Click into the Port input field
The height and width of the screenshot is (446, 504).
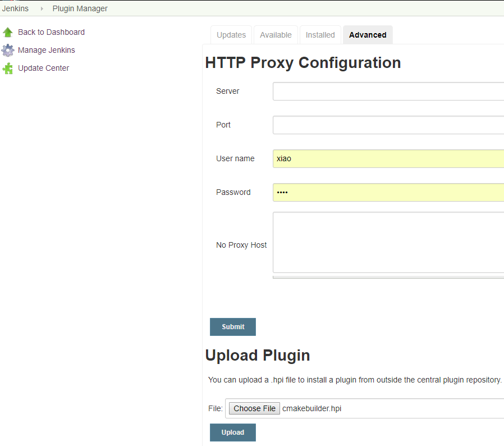387,125
